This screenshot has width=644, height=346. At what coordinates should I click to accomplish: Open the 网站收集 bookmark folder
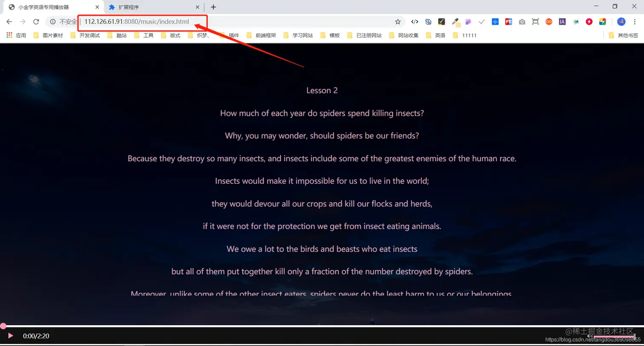point(403,35)
